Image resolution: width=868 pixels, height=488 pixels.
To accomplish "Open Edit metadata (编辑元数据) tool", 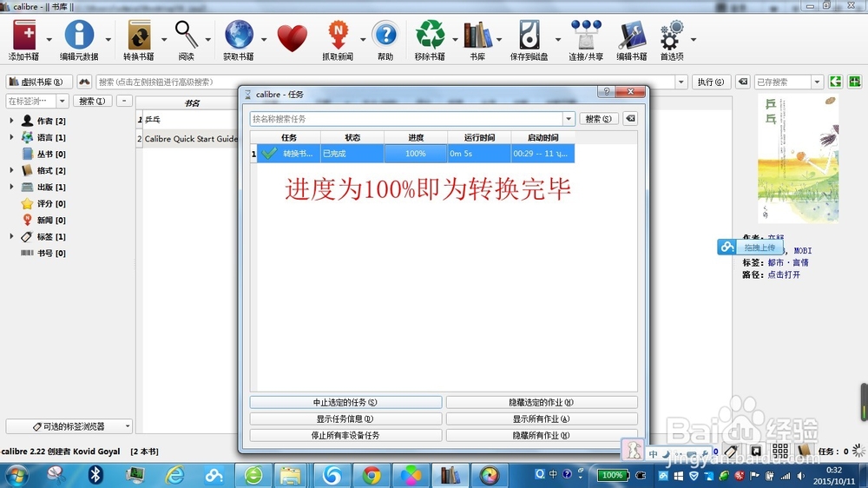I will 79,36.
